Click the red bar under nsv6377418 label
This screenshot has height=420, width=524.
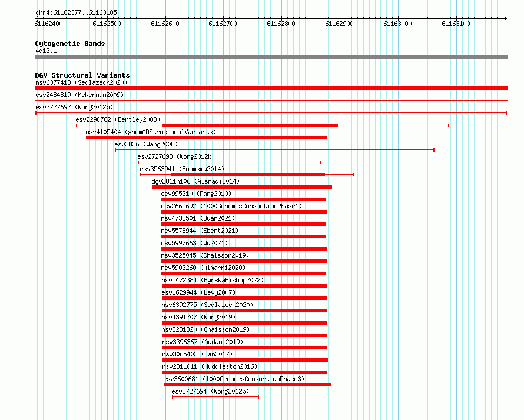[271, 88]
